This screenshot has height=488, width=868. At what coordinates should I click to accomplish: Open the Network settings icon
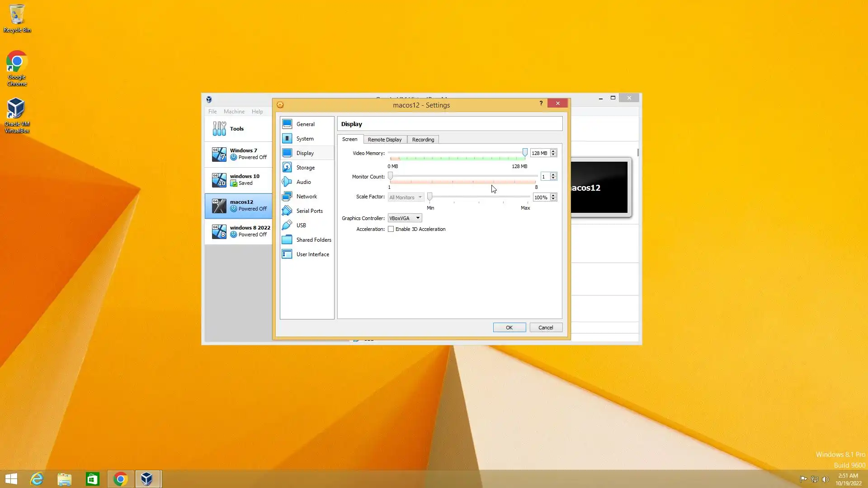[x=287, y=196]
